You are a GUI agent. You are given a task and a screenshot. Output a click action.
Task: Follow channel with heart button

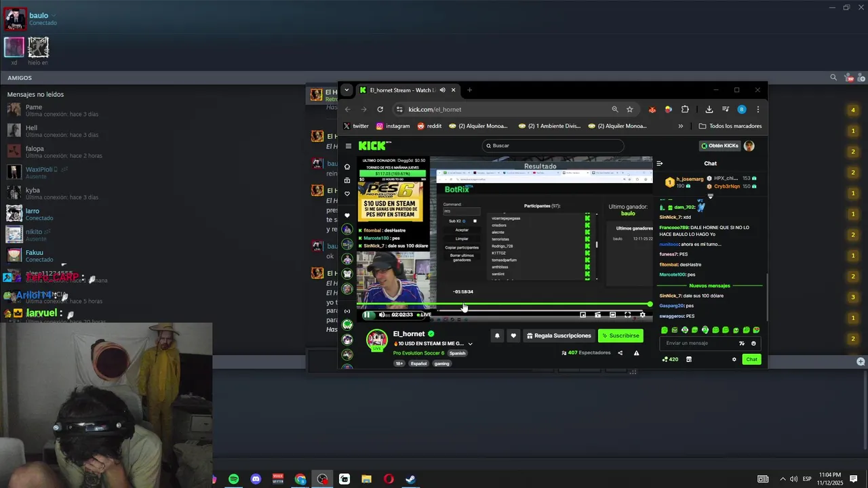[513, 335]
